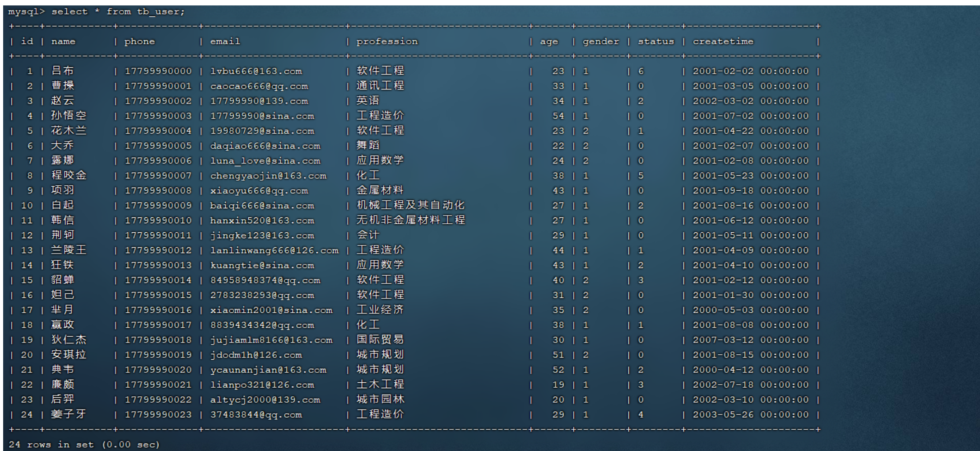Click the email lvbu666@163.com
980x451 pixels.
(256, 71)
